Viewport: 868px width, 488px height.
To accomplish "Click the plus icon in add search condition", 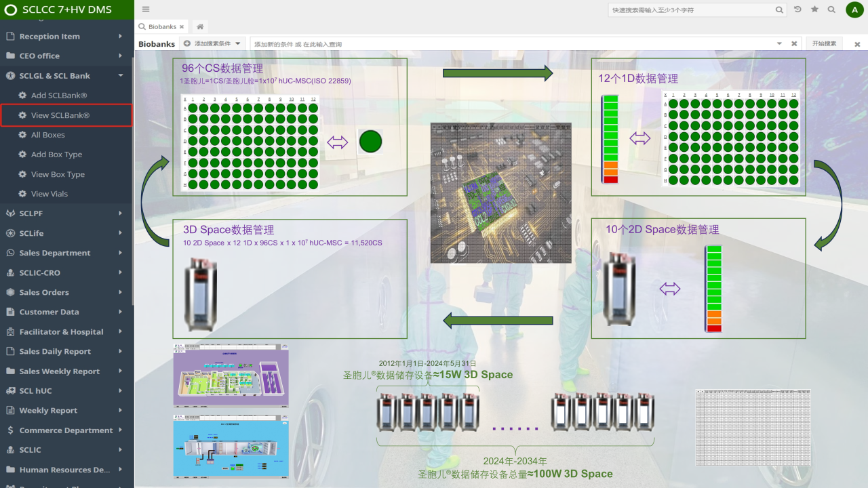I will (187, 43).
